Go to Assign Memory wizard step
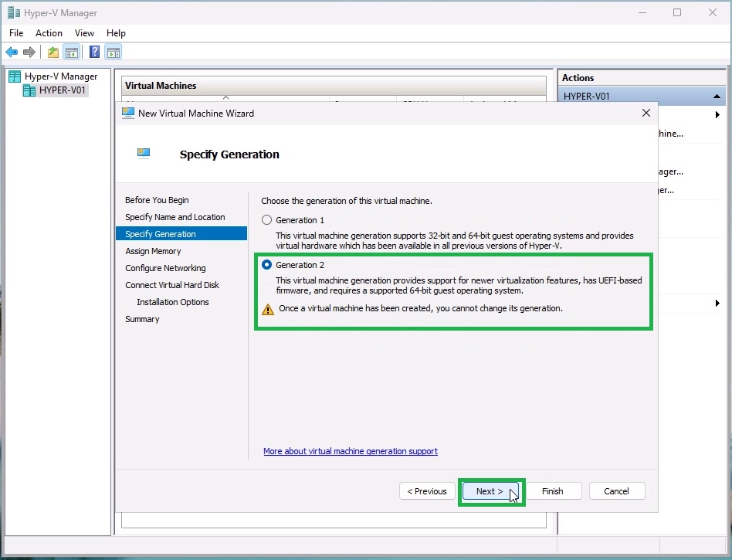 153,251
